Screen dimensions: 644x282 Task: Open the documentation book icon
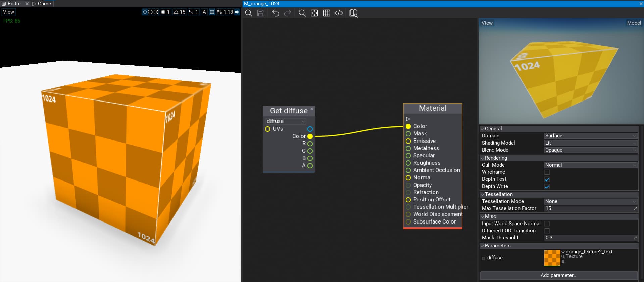(x=353, y=13)
